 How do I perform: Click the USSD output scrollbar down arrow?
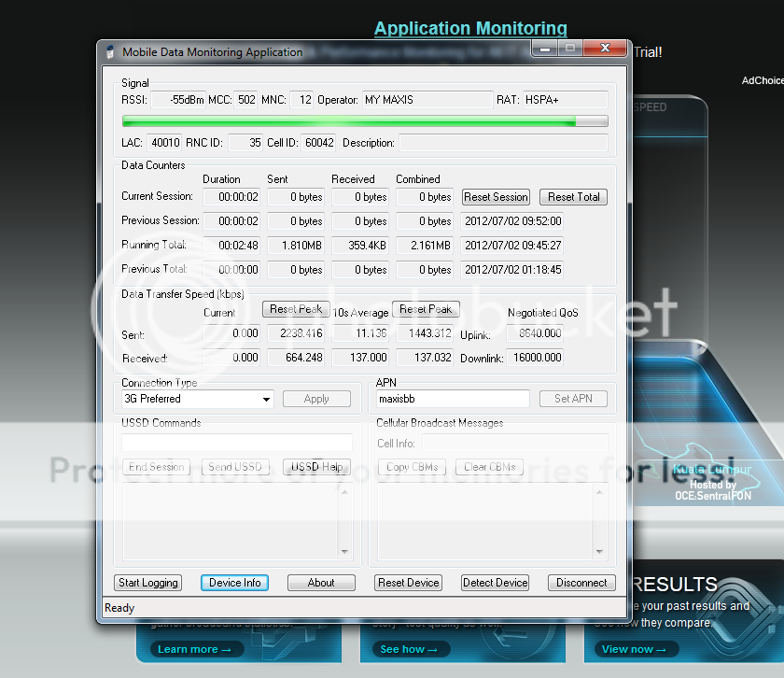pos(344,552)
